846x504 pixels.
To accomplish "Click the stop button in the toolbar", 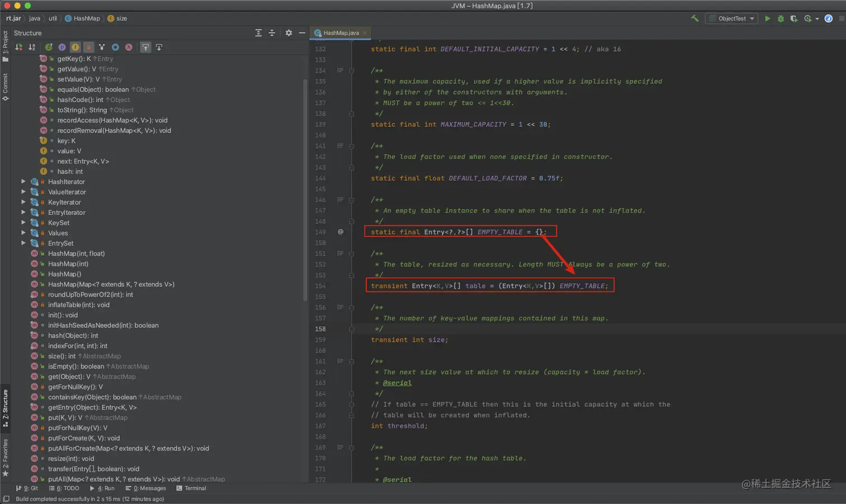I will click(x=842, y=18).
